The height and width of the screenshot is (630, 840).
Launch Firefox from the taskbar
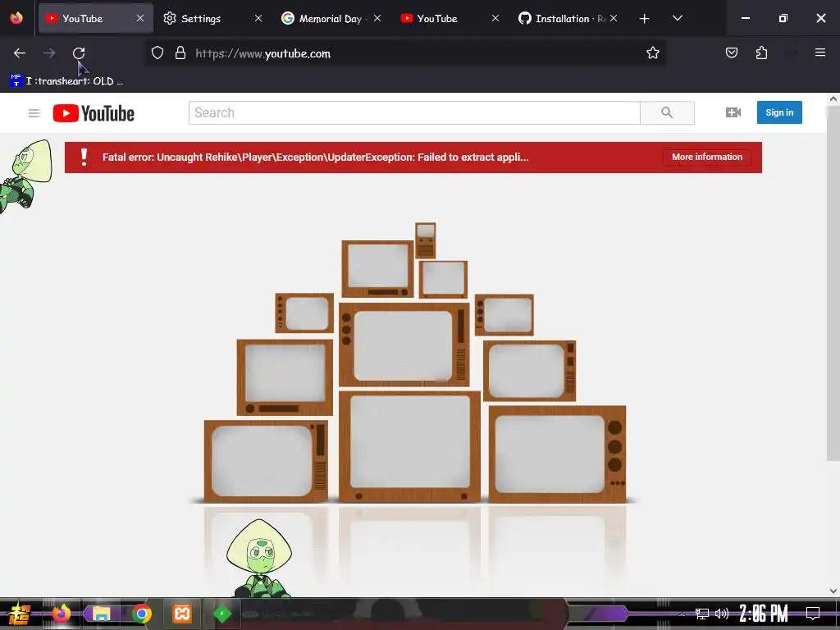tap(61, 614)
